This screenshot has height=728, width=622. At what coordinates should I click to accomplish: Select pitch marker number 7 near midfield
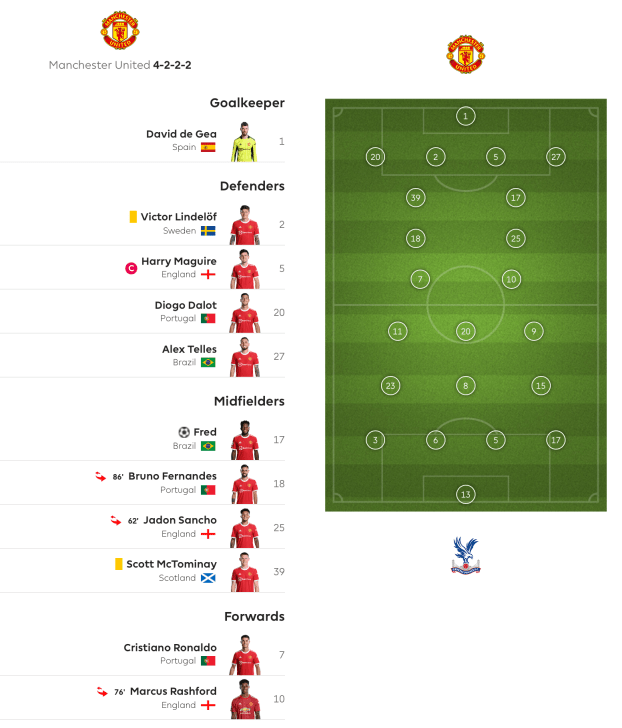420,279
